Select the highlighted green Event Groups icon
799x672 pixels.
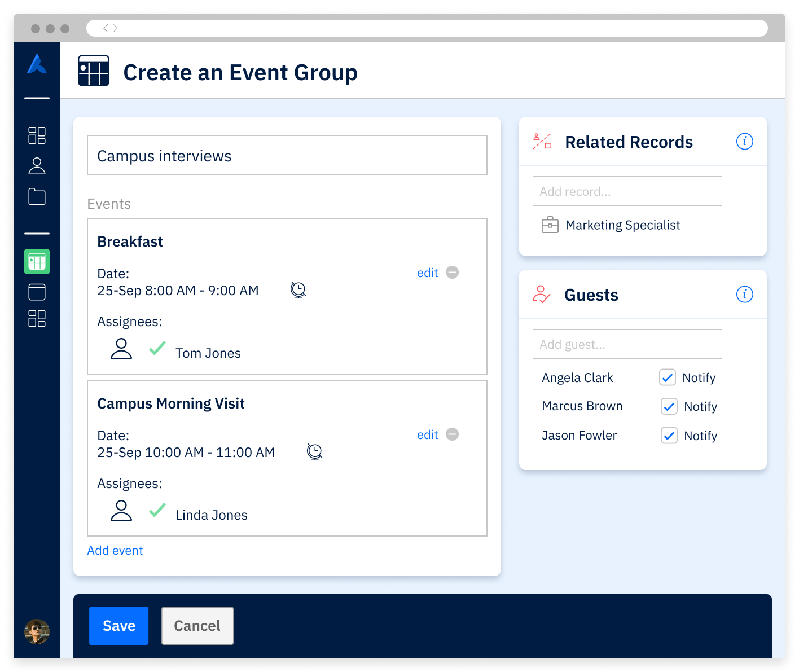37,261
